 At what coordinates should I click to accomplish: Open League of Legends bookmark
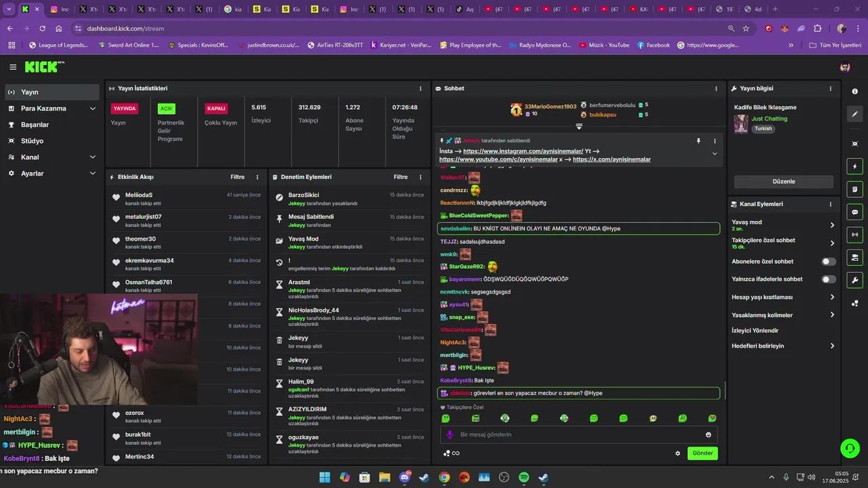58,45
